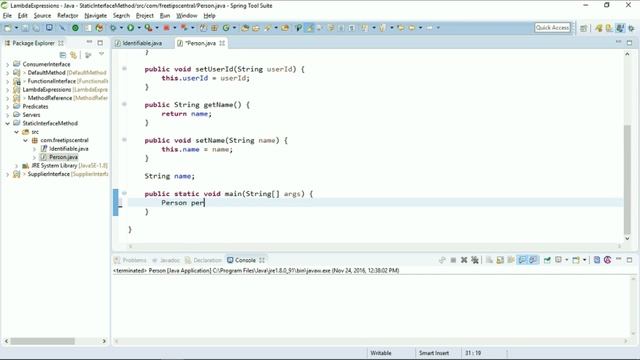Switch to the Javadoc tab
This screenshot has width=640, height=360.
166,260
